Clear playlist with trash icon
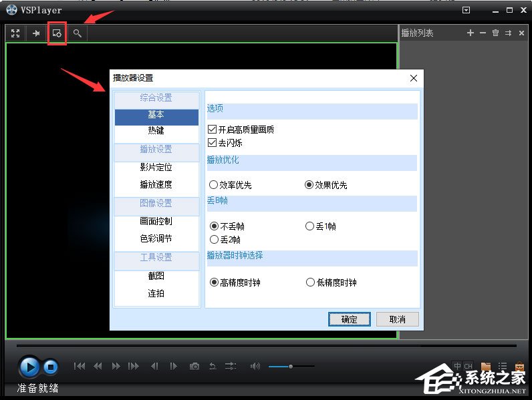This screenshot has width=532, height=400. (495, 33)
